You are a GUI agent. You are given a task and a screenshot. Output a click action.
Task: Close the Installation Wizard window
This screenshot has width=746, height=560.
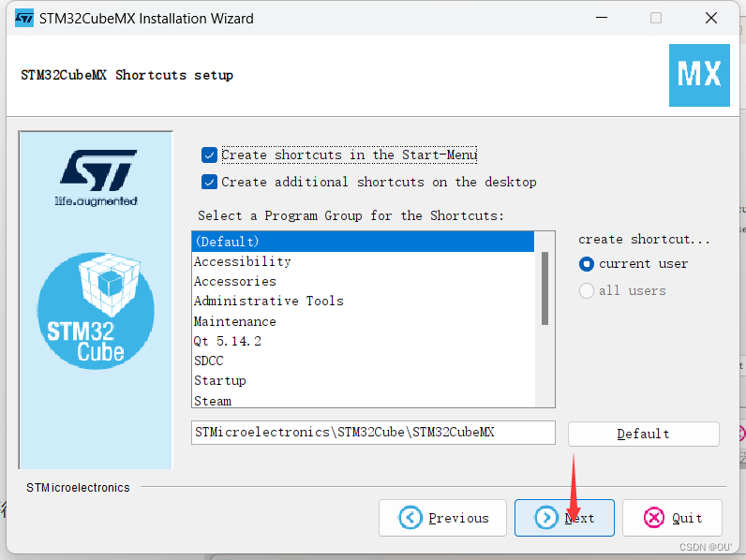click(x=711, y=18)
